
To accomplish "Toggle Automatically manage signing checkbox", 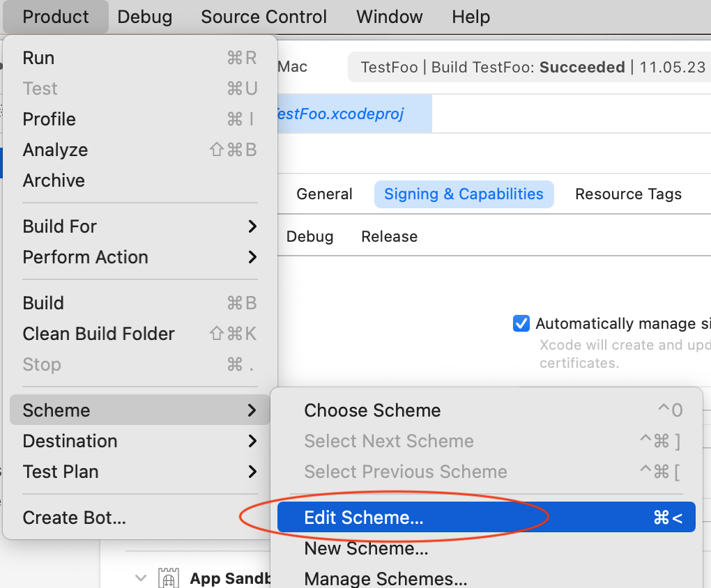I will pyautogui.click(x=521, y=323).
